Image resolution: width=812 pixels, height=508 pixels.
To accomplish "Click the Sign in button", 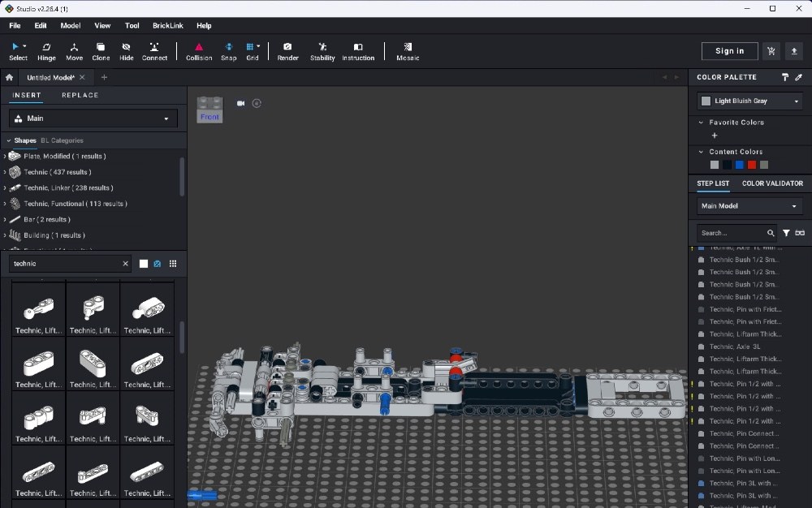I will pos(730,50).
